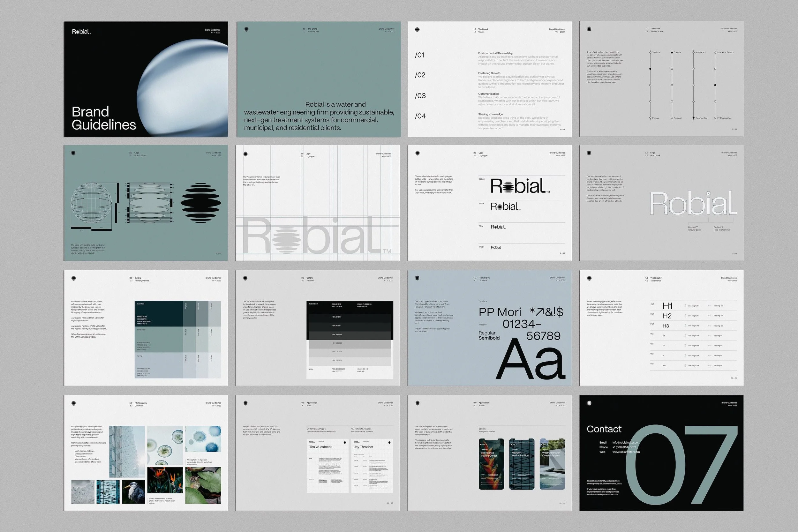Click the white brand symbol on Contact slide
The image size is (798, 532).
click(589, 403)
